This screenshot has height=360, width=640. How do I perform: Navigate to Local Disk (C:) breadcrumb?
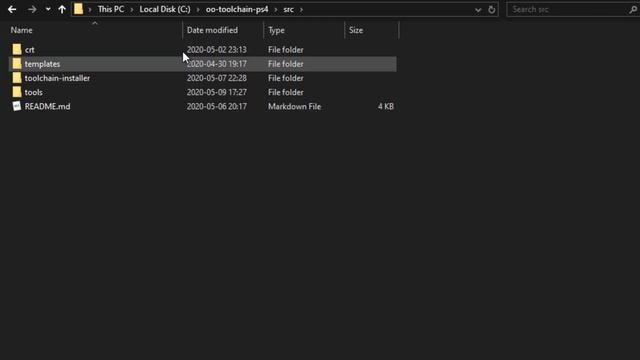click(165, 9)
